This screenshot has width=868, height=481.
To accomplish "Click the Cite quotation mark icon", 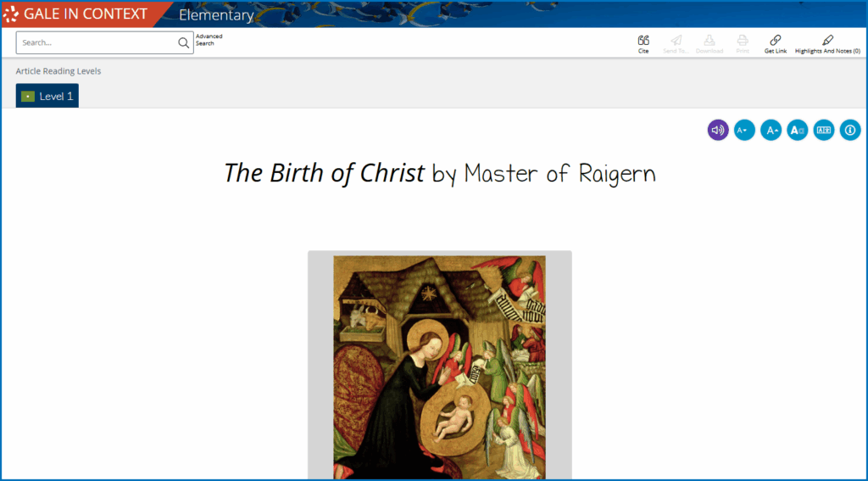I will click(643, 40).
